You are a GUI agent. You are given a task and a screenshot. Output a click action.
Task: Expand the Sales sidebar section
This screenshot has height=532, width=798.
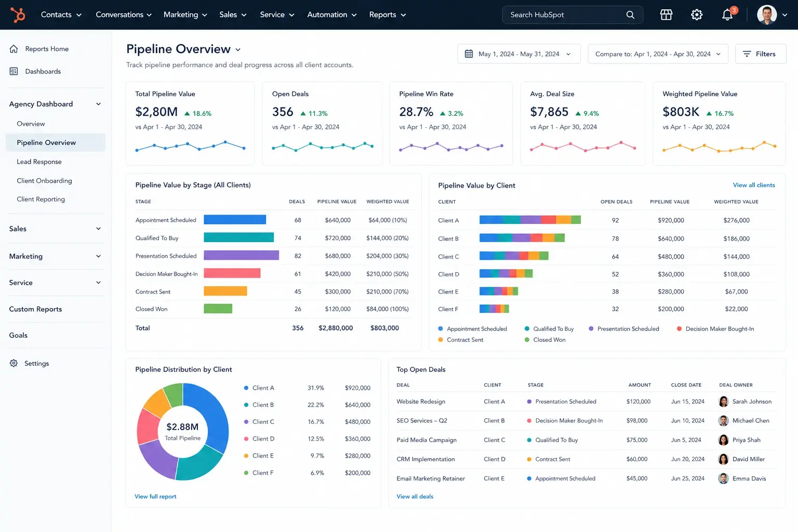coord(98,229)
